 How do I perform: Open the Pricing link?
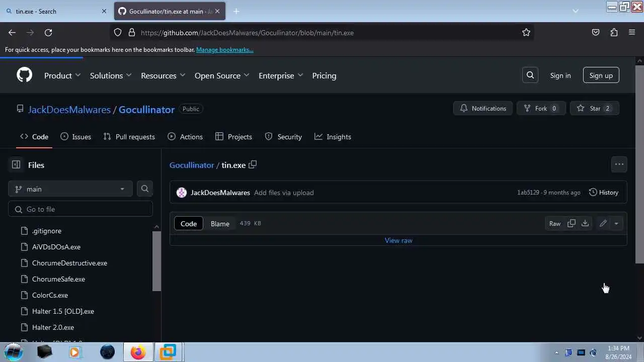[324, 75]
